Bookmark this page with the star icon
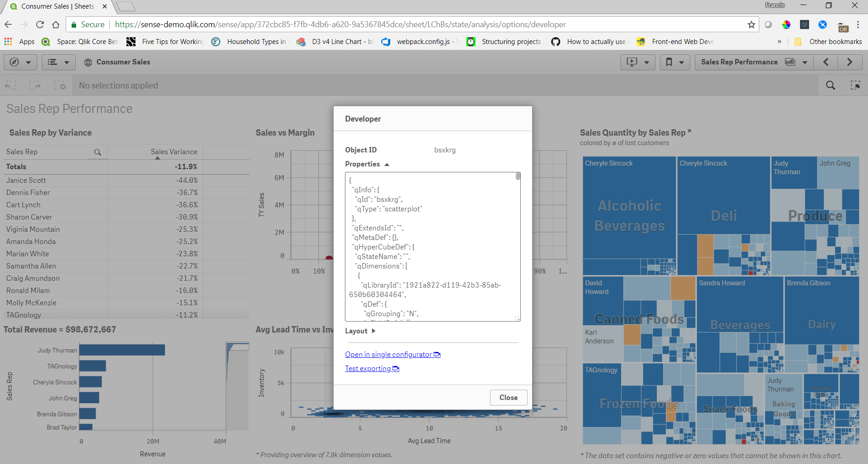Image resolution: width=868 pixels, height=464 pixels. pos(751,24)
